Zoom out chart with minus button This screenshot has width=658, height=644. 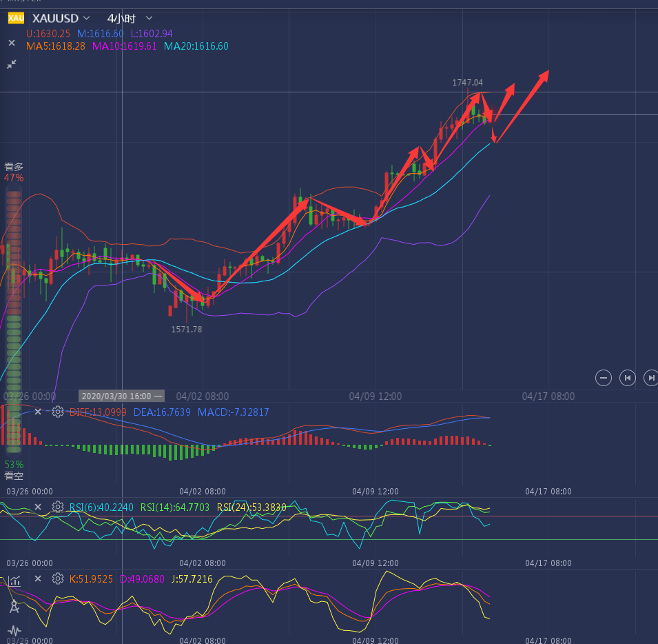point(604,377)
